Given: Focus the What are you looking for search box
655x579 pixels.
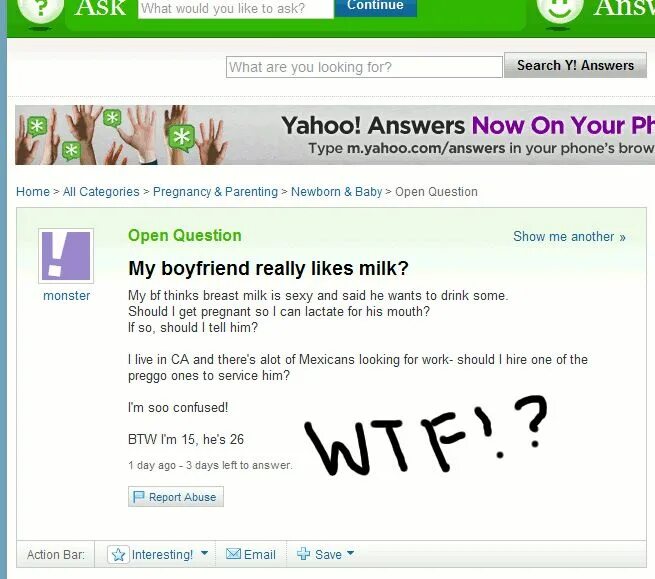Looking at the screenshot, I should coord(364,67).
